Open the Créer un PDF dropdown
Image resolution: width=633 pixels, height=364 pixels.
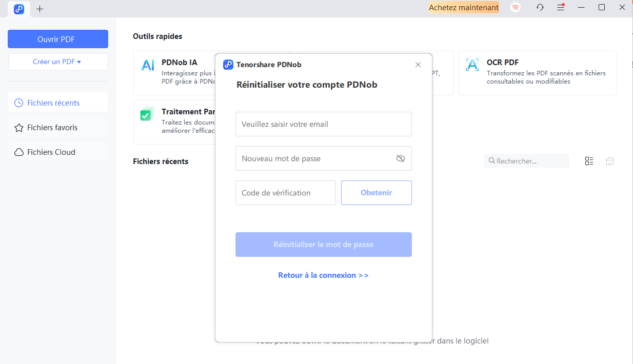57,62
